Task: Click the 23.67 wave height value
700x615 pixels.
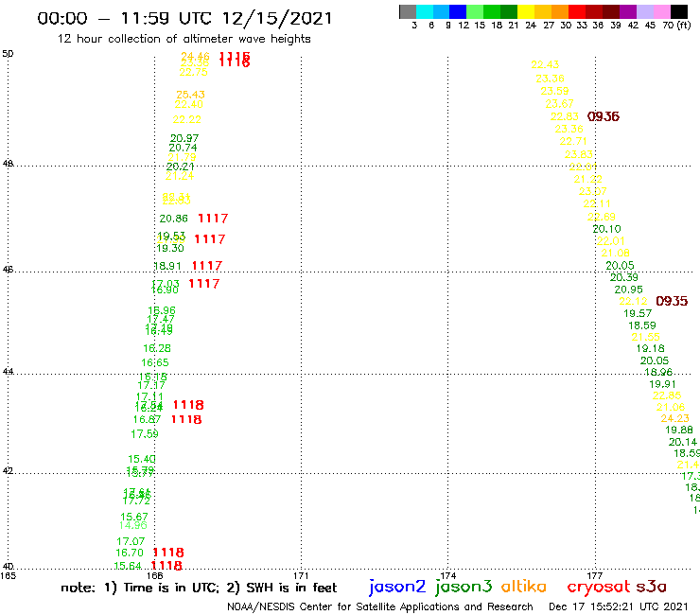Action: (x=559, y=104)
